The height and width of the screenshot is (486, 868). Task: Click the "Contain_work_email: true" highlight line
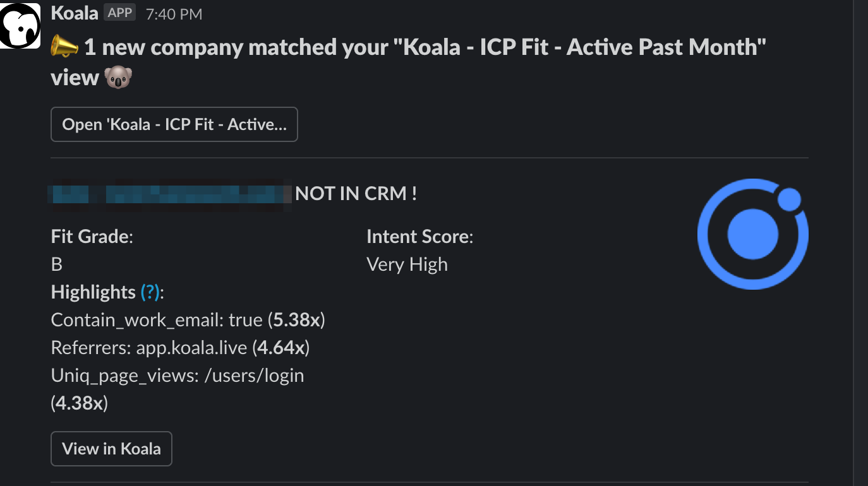[188, 320]
